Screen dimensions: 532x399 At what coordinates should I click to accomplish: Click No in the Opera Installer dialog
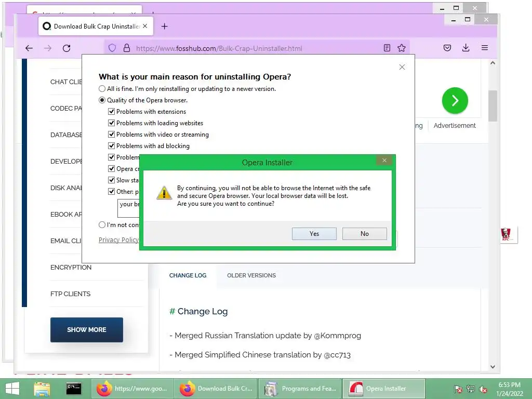(x=364, y=234)
